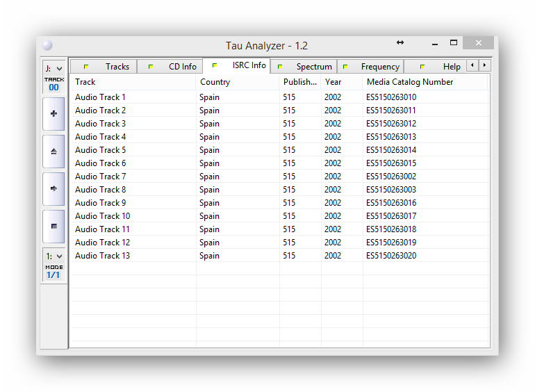Click the app orb icon in title bar
Screen dimensions: 535x392
click(x=47, y=46)
